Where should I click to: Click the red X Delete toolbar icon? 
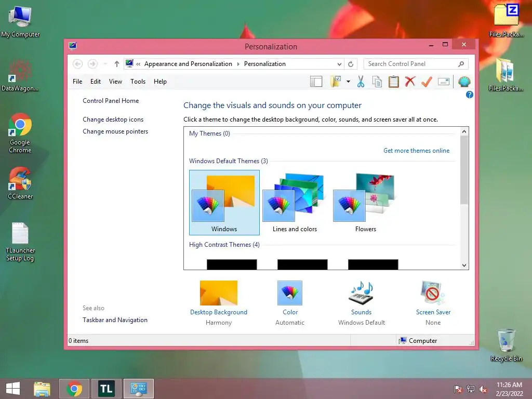point(410,82)
